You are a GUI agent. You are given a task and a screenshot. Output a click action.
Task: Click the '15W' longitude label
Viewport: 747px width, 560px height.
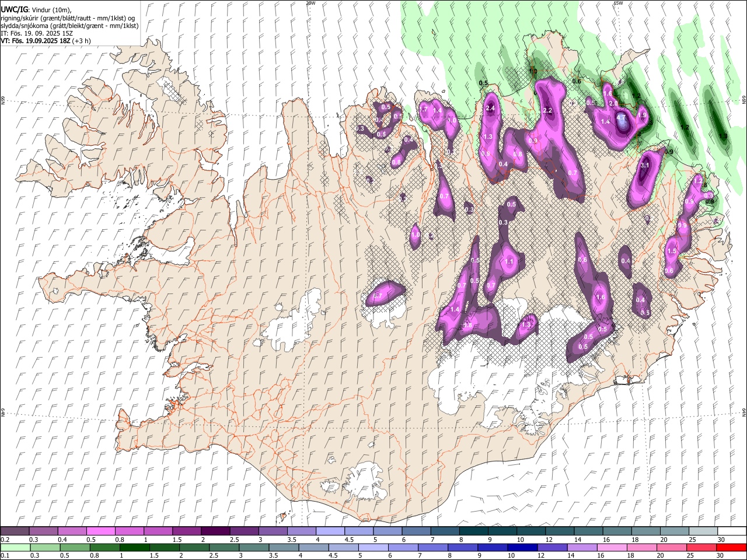618,3
